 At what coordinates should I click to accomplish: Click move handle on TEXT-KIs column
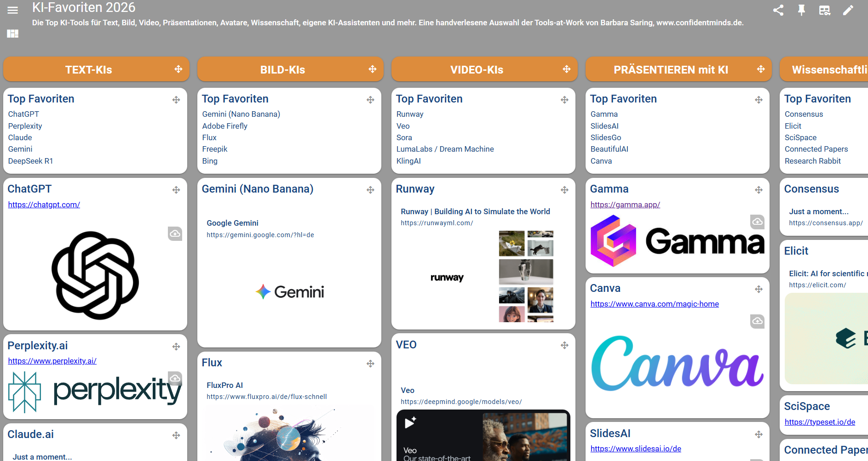tap(178, 69)
